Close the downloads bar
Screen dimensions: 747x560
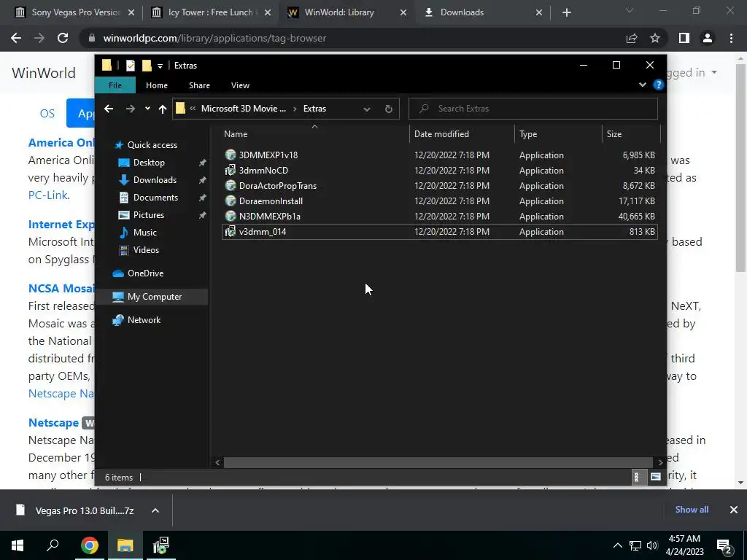(734, 510)
